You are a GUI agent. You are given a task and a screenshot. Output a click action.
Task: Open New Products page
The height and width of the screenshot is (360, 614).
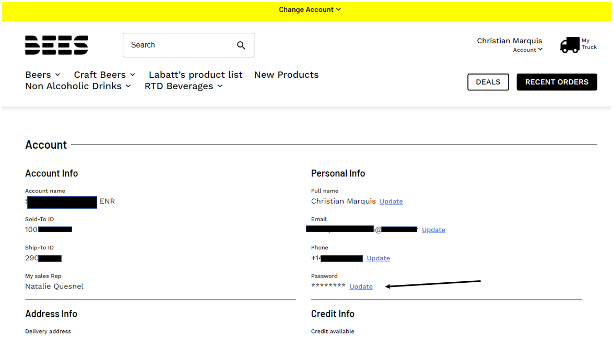coord(286,75)
